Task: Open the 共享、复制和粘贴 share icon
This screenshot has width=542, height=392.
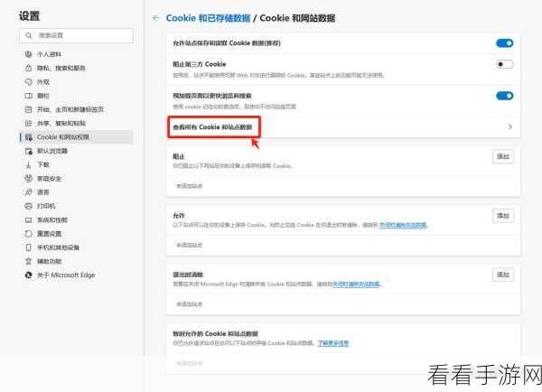Action: [29, 124]
